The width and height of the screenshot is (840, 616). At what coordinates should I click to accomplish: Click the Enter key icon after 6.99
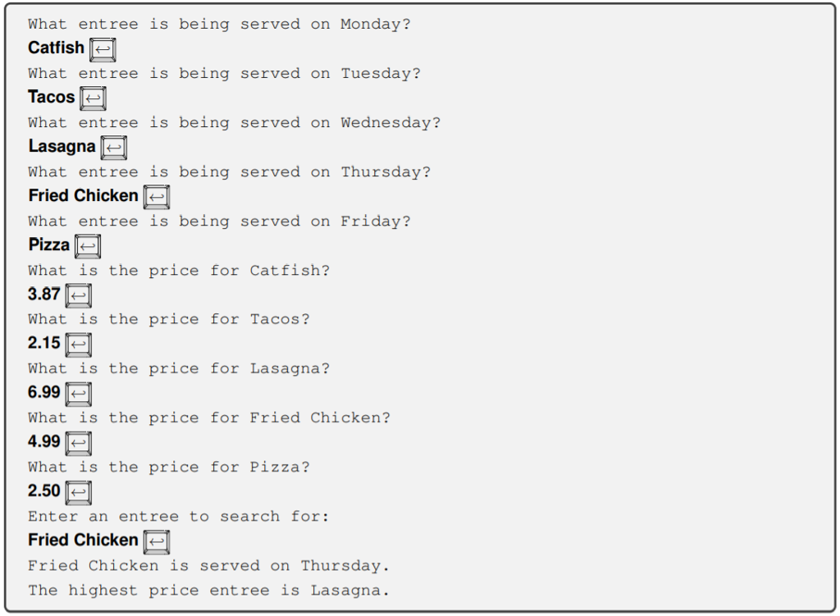point(78,394)
